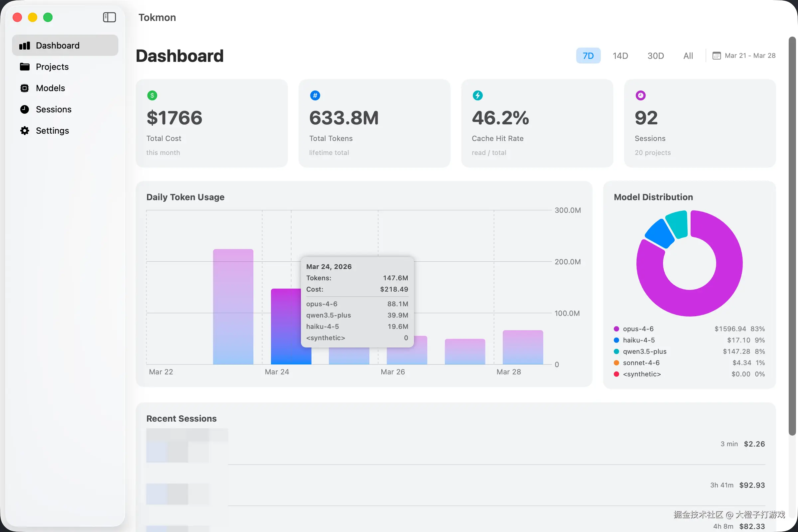Toggle opus-4-6 in the Model Distribution legend
This screenshot has height=532, width=798.
[638, 329]
